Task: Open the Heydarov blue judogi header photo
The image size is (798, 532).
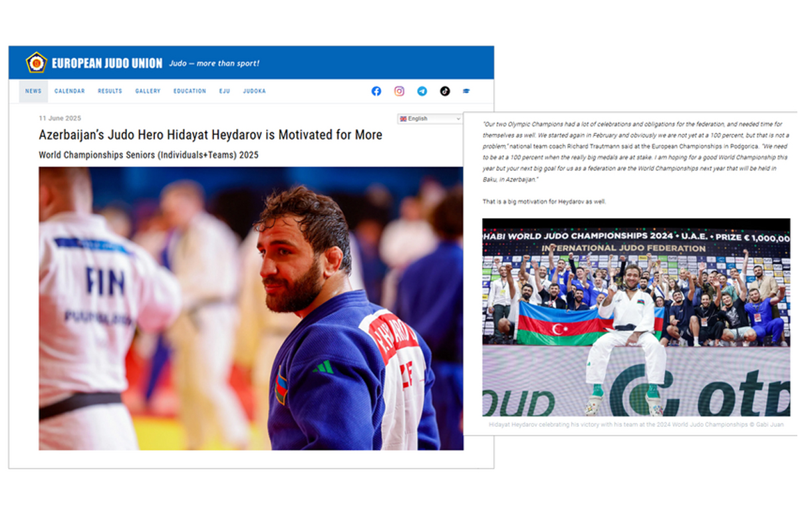Action: [251, 309]
